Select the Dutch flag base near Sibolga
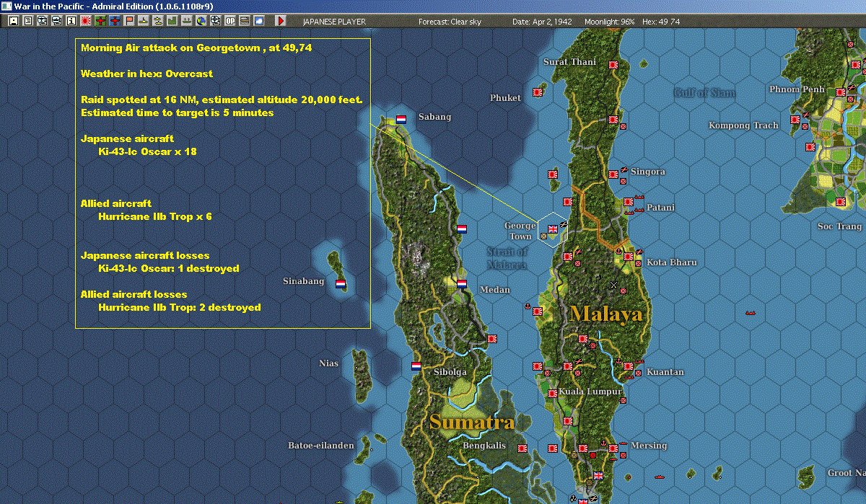This screenshot has width=866, height=504. tap(416, 366)
